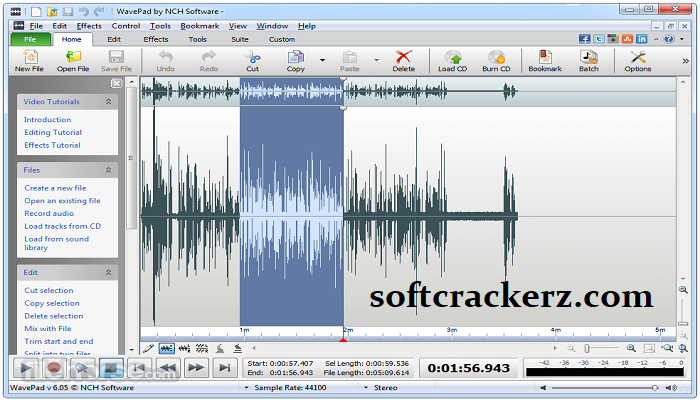Open the Editing Tutorial link
Viewport: 700px width, 400px height.
point(53,133)
